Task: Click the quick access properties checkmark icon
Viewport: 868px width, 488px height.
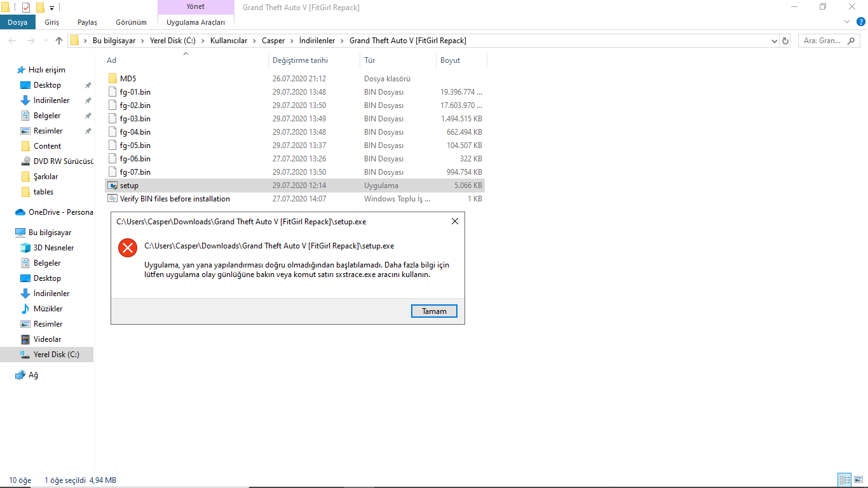Action: point(26,8)
